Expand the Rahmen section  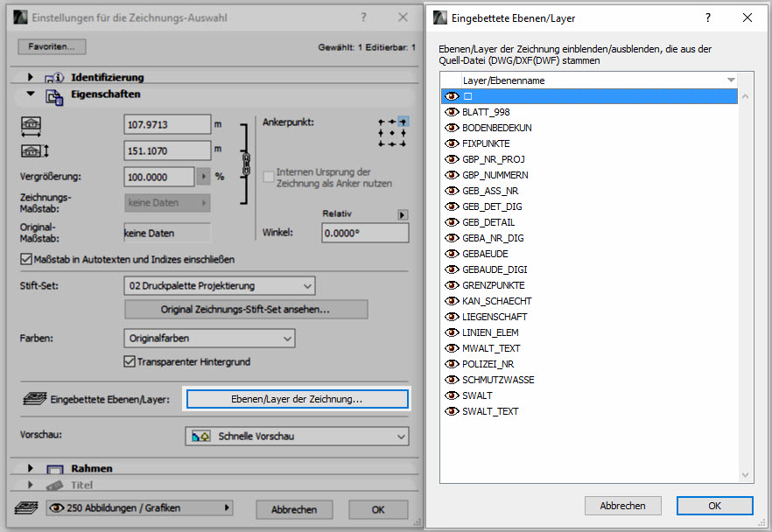point(31,468)
